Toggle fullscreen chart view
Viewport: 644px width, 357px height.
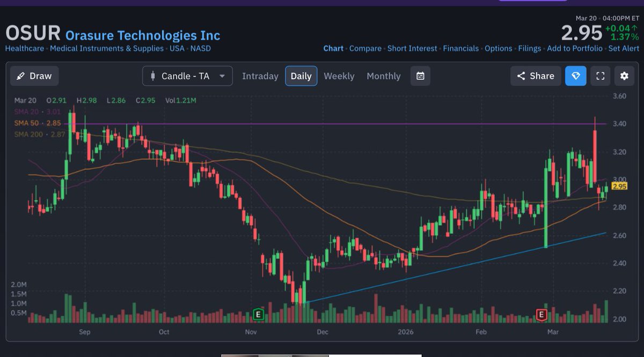tap(601, 76)
